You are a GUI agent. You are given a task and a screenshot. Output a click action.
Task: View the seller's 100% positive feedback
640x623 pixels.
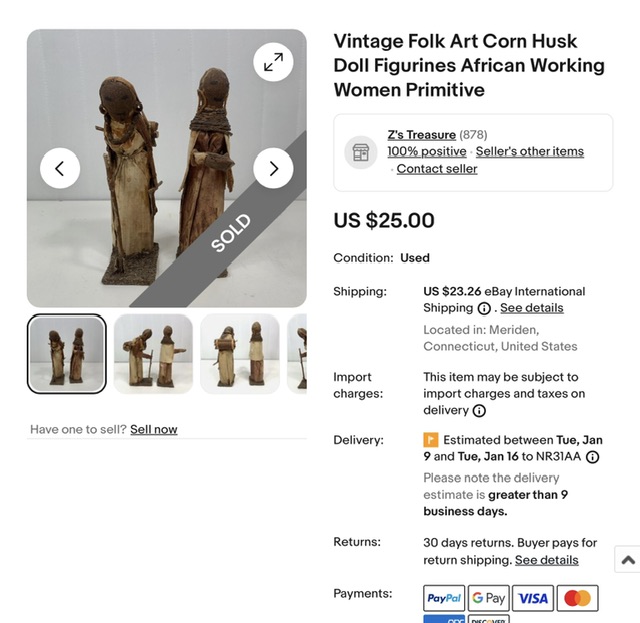click(426, 152)
